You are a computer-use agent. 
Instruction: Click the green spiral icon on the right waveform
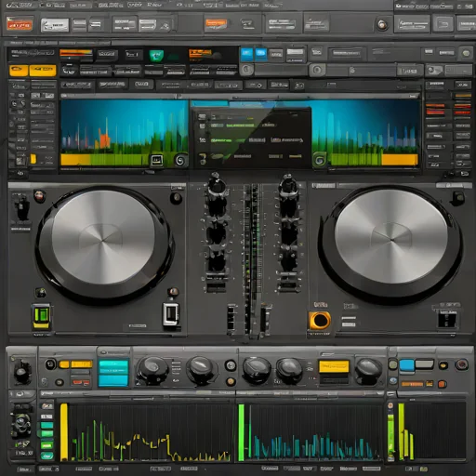(319, 160)
